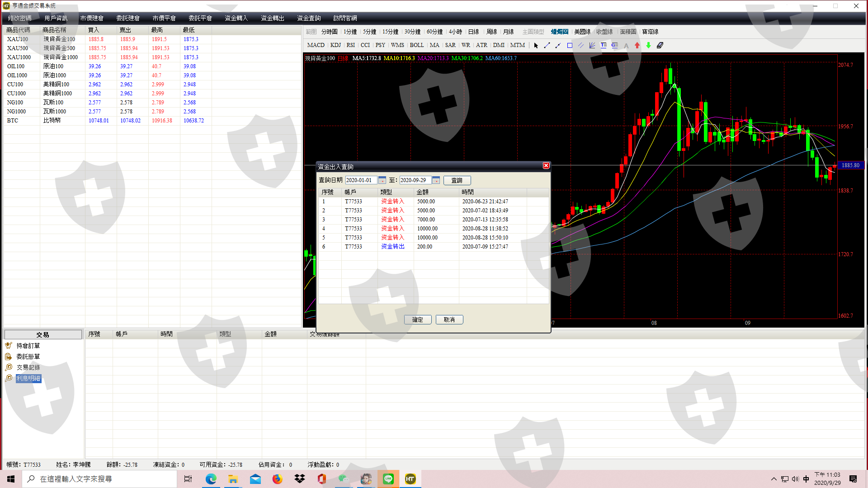The width and height of the screenshot is (868, 488).
Task: Open the 資金轉入 menu
Action: point(236,18)
